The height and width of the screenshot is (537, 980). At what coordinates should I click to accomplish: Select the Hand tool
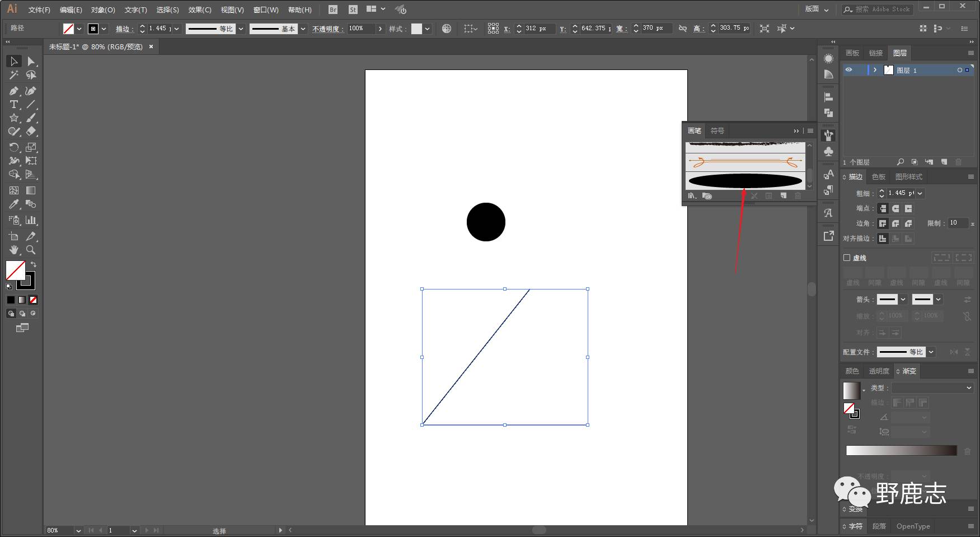[14, 250]
